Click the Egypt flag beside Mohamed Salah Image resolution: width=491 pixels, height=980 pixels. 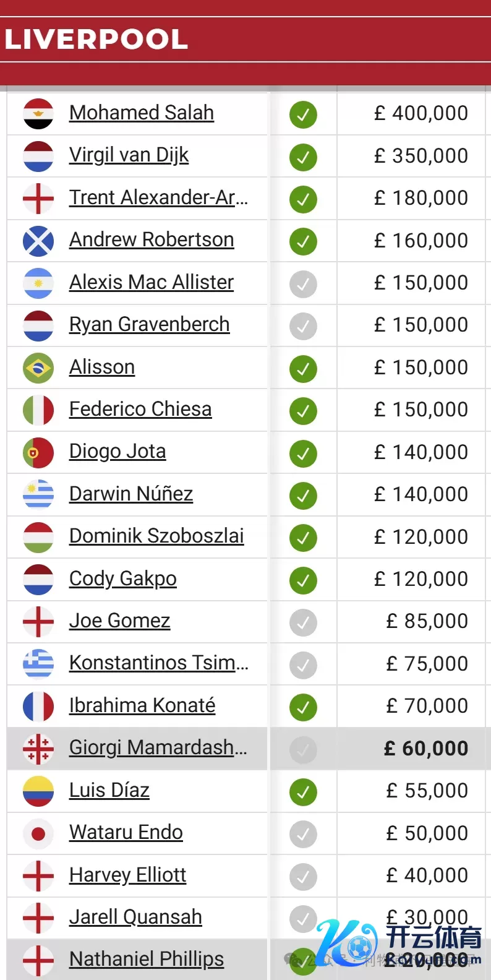coord(38,114)
